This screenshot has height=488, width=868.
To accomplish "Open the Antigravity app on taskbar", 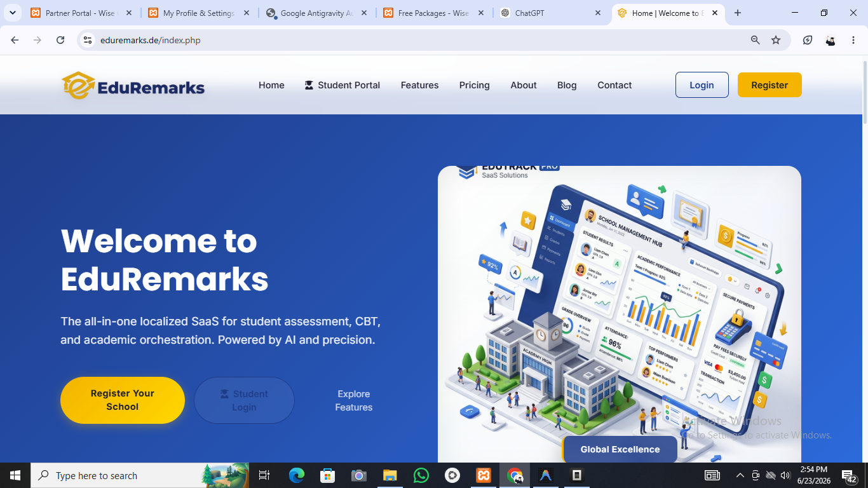I will coord(546,475).
